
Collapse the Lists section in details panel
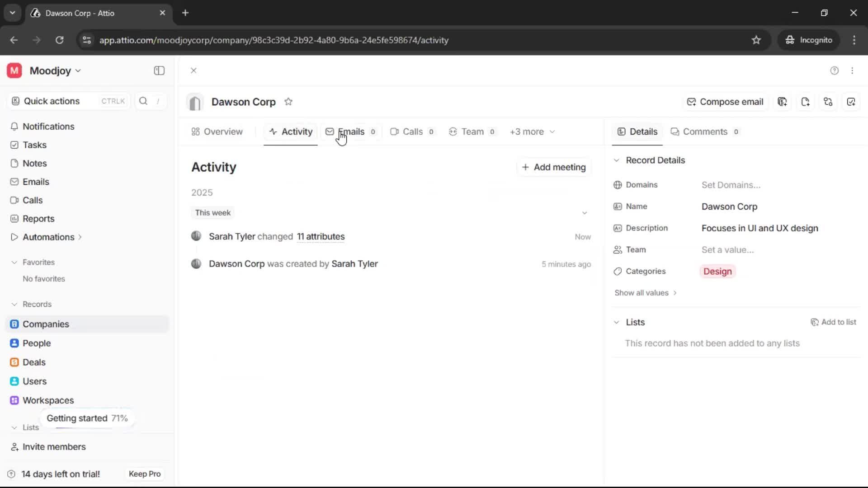coord(617,322)
